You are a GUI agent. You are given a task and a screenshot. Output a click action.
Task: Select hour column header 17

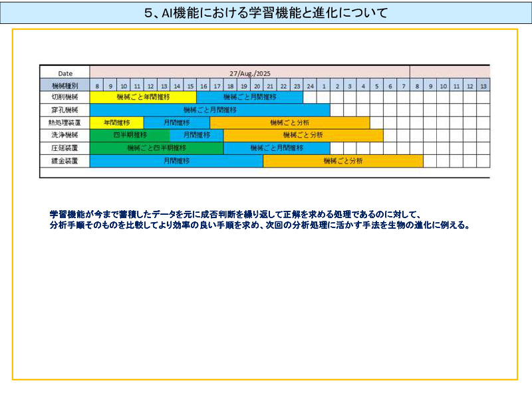pos(217,86)
